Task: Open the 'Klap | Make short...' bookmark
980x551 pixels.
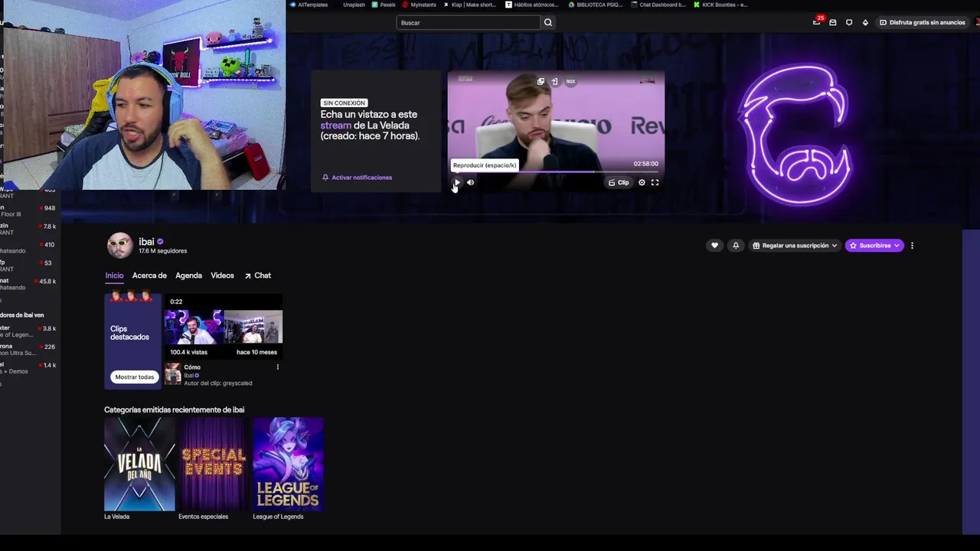Action: tap(470, 5)
